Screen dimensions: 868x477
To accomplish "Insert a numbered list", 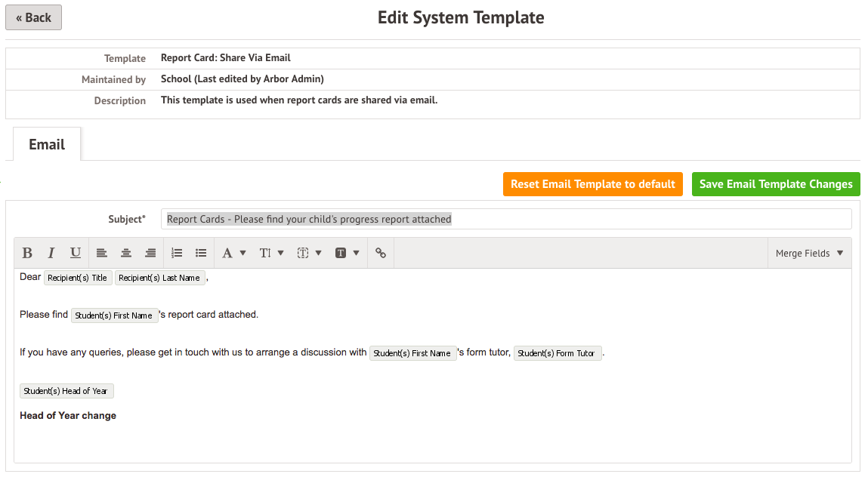I will (178, 254).
